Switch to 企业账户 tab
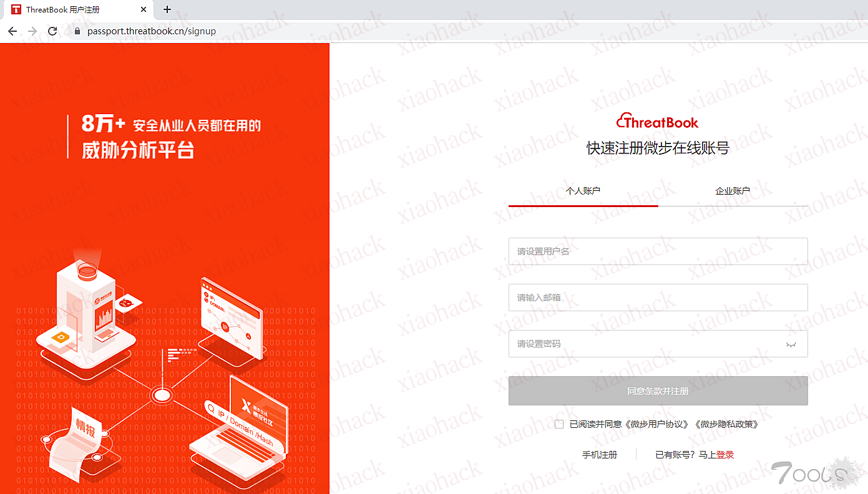This screenshot has width=868, height=494. [733, 191]
